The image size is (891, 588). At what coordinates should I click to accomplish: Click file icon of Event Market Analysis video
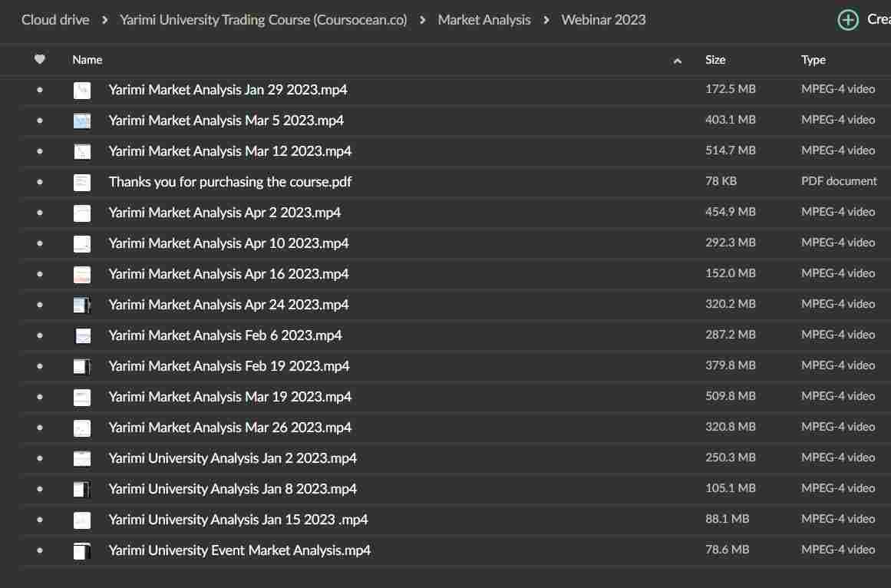[82, 550]
